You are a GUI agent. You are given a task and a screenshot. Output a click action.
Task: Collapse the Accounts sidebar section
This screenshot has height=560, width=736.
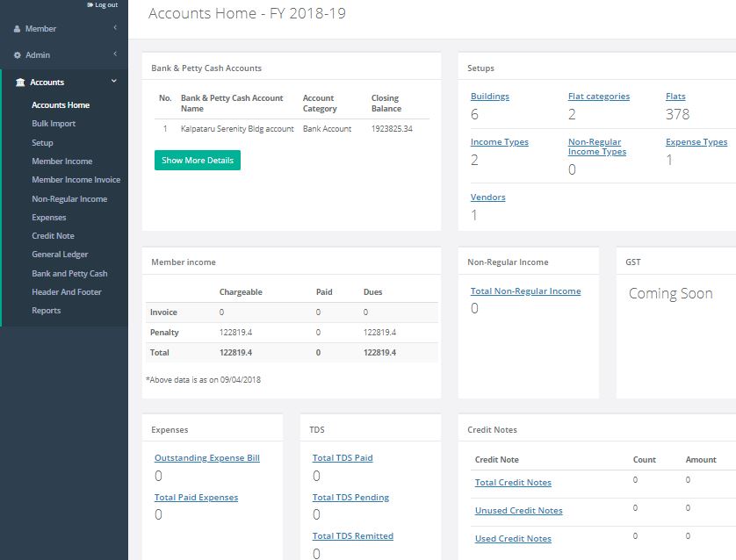pos(112,82)
